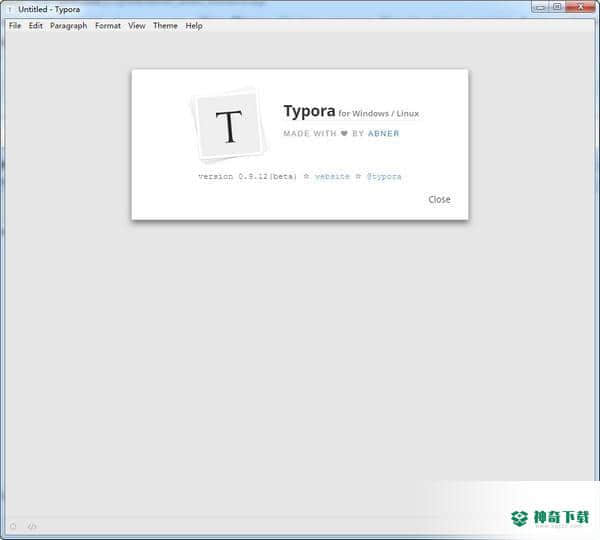
Task: Click the Typora icon in title bar
Action: [10, 10]
